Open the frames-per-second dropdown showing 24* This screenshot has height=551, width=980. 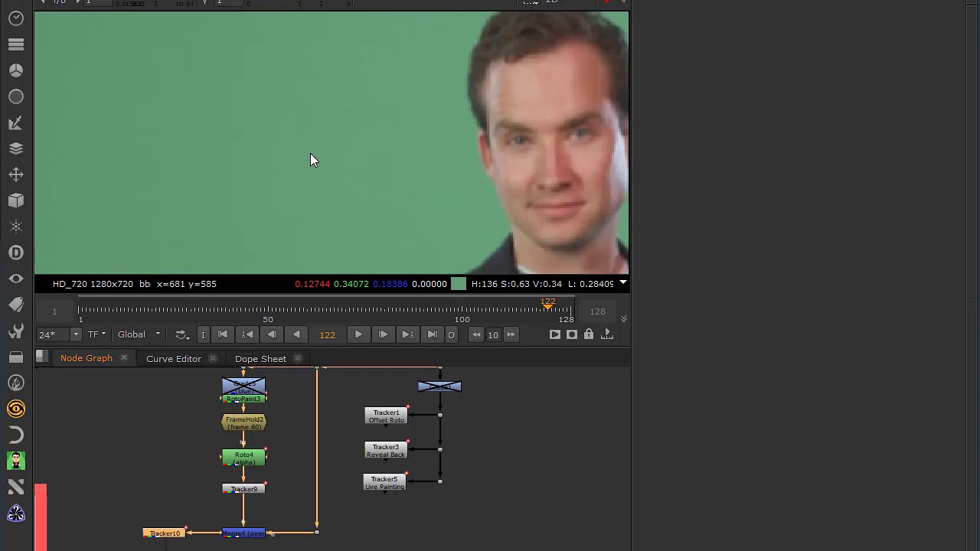click(59, 334)
